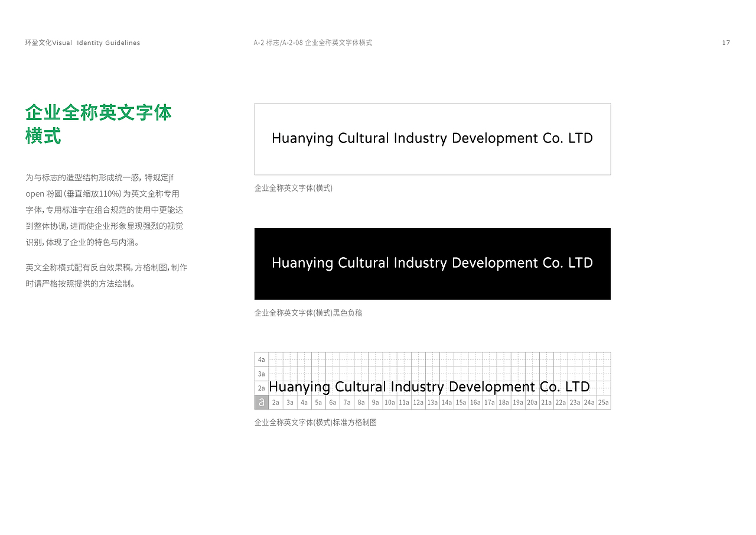This screenshot has width=756, height=535.
Task: Click grid column label 20a
Action: pos(532,403)
